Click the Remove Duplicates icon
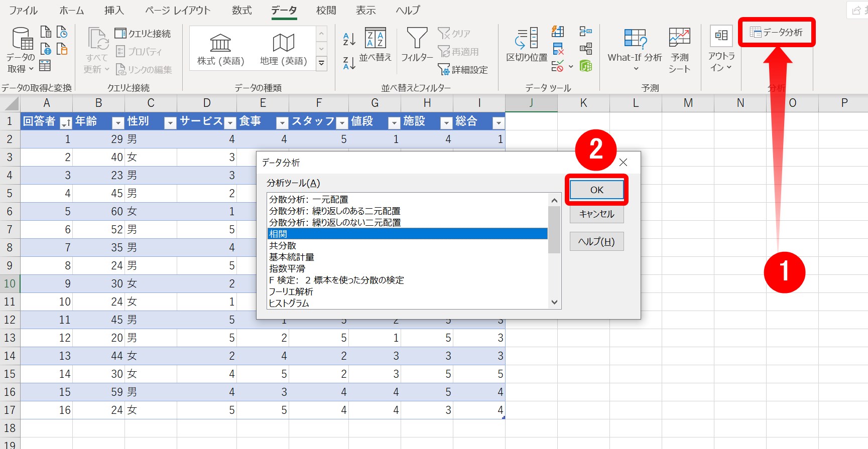 [x=558, y=49]
